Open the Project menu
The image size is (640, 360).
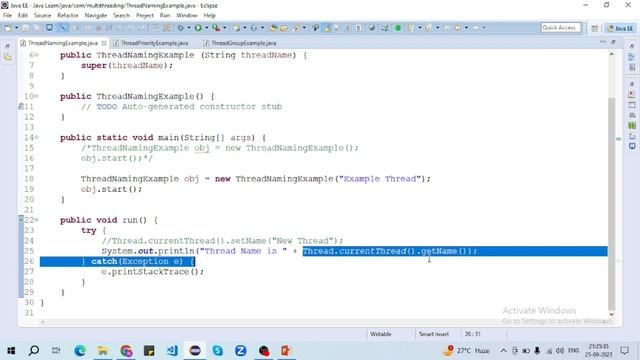click(x=145, y=16)
